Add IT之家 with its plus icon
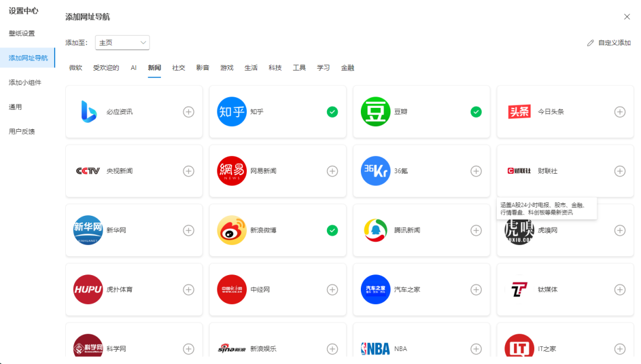The image size is (641, 364). tap(620, 349)
